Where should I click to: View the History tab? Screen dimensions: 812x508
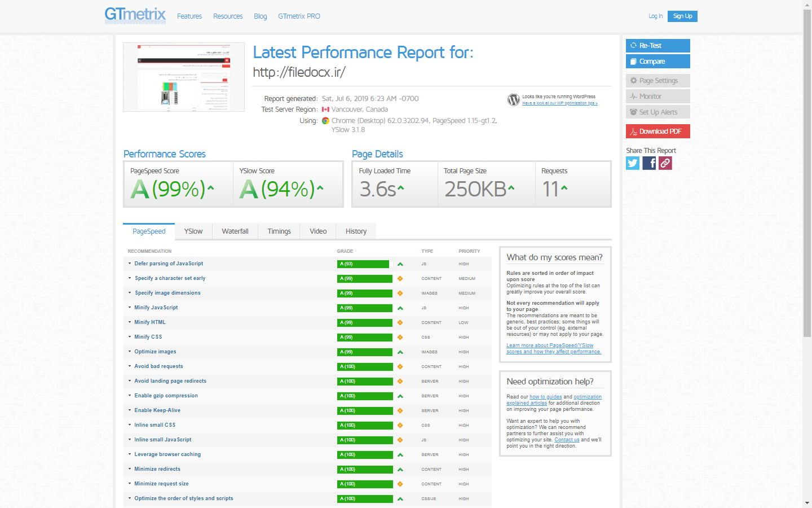pyautogui.click(x=356, y=231)
